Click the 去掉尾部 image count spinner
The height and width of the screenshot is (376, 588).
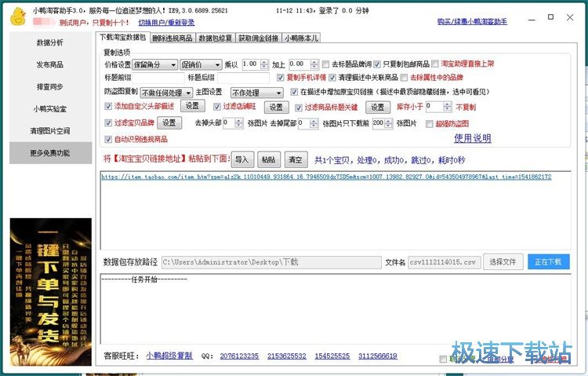(x=314, y=122)
